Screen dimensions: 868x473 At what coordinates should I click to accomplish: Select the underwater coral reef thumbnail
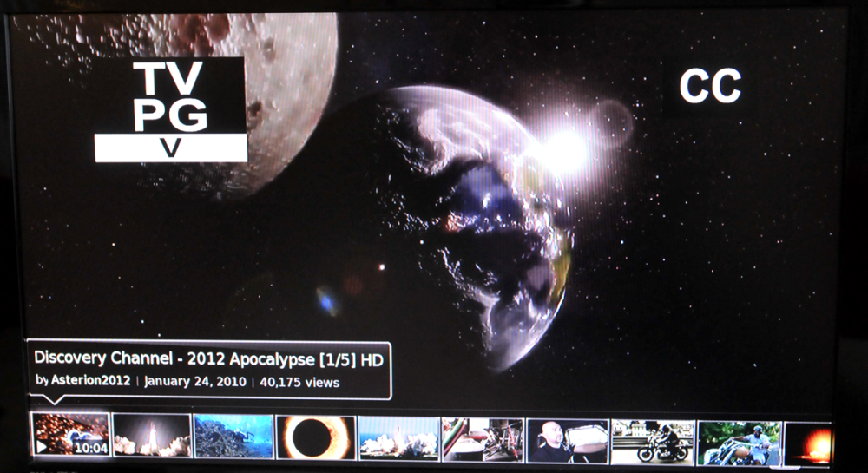(x=233, y=436)
